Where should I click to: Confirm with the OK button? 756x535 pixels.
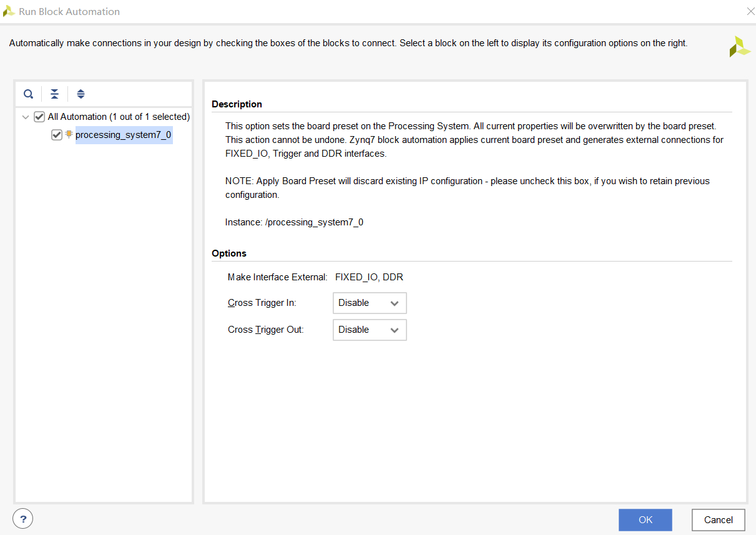click(645, 519)
